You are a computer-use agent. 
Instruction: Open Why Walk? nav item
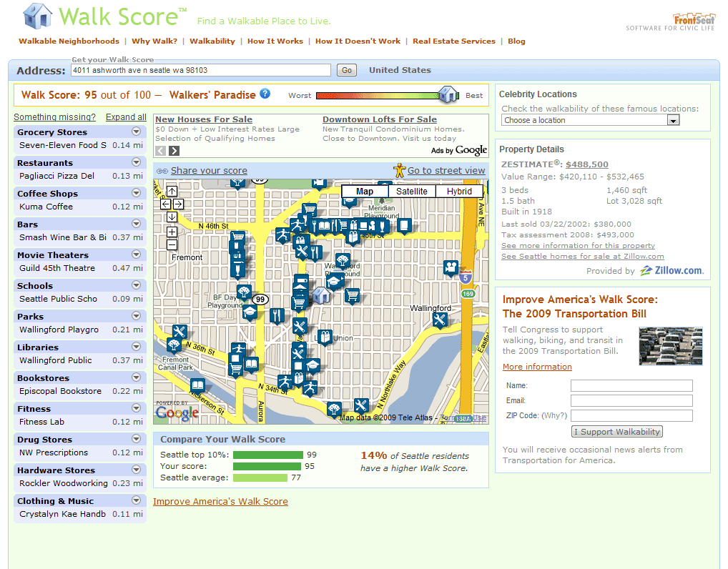coord(154,41)
